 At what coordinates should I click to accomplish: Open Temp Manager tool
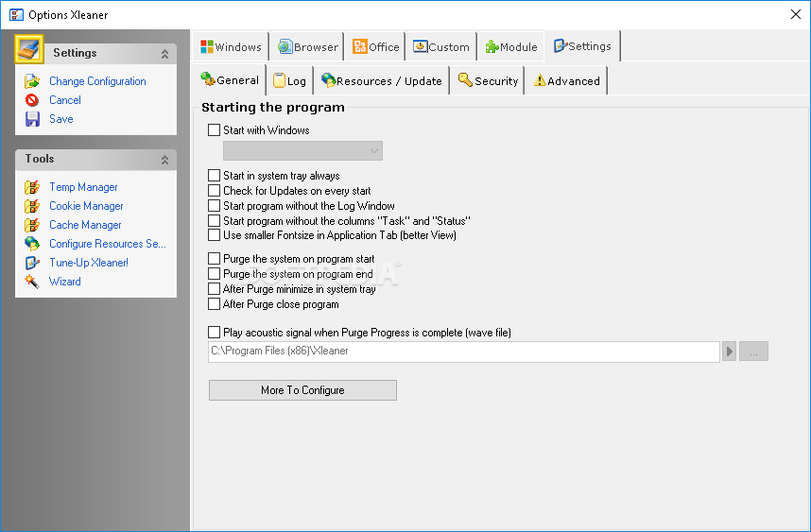(83, 187)
